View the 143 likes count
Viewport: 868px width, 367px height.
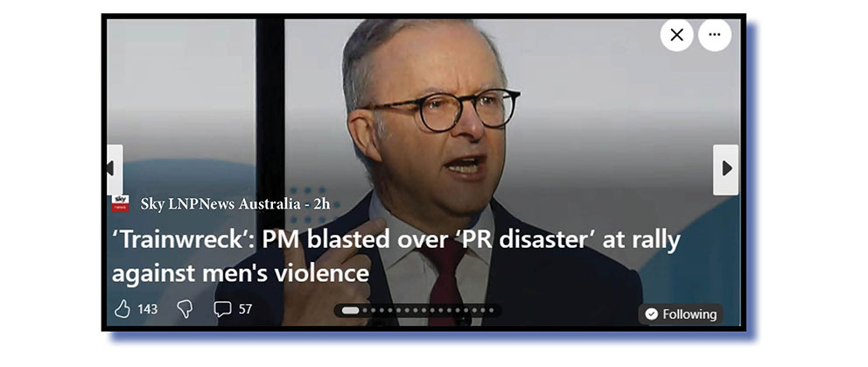coord(147,309)
